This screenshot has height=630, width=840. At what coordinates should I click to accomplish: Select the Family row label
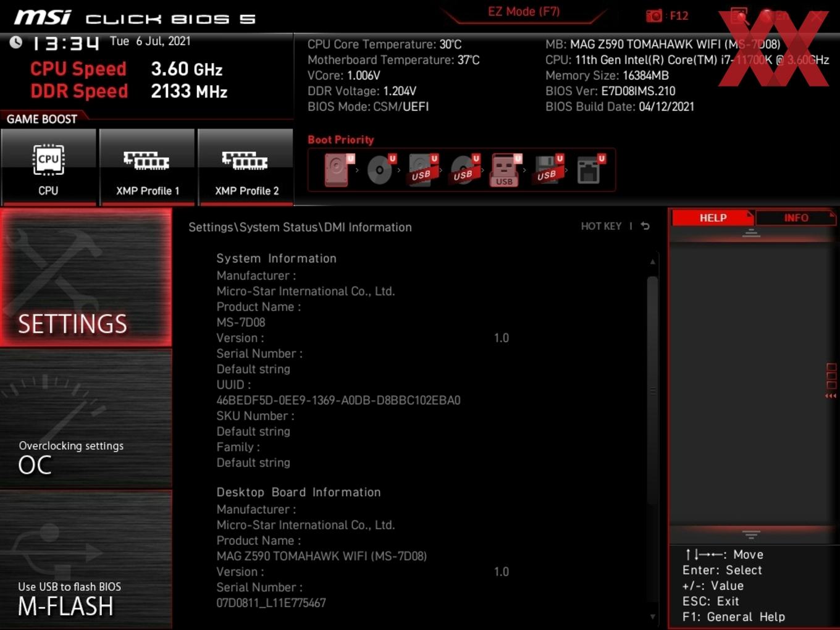click(238, 447)
